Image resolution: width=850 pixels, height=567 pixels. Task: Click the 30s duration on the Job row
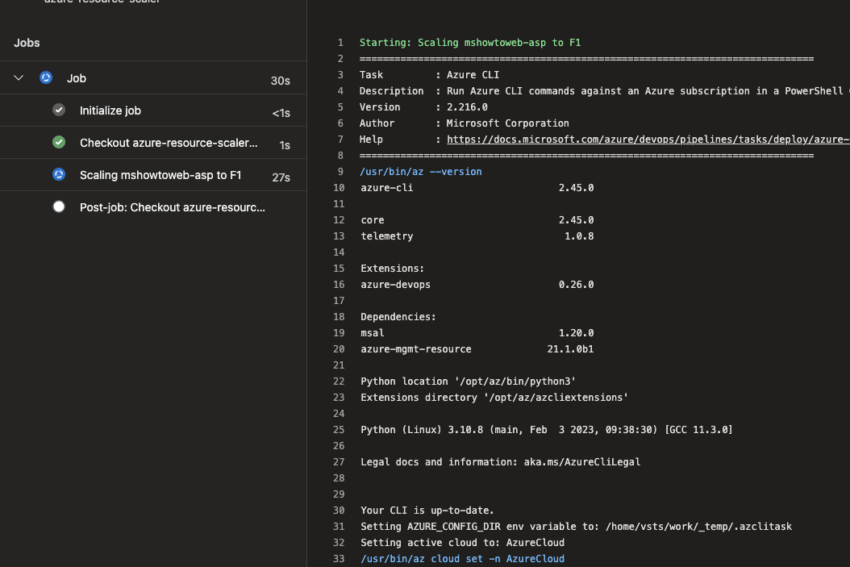point(280,80)
